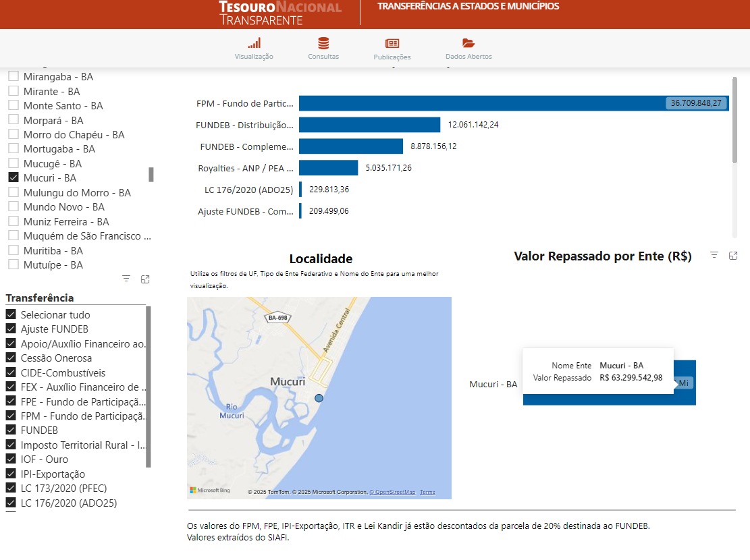Uncheck the IOF - Ouro checkbox
Image resolution: width=750 pixels, height=560 pixels.
11,459
